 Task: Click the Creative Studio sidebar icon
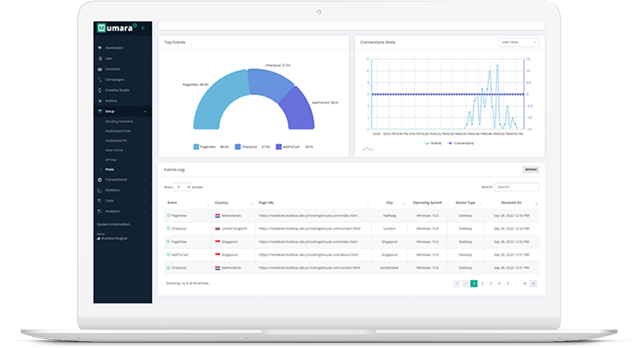tap(100, 90)
